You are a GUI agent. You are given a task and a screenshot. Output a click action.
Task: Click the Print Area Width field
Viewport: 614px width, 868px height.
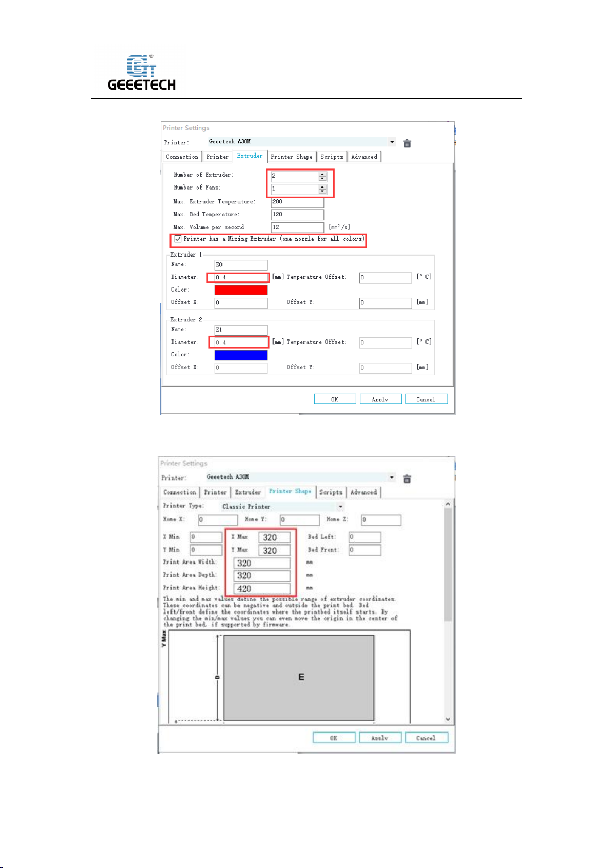(262, 564)
